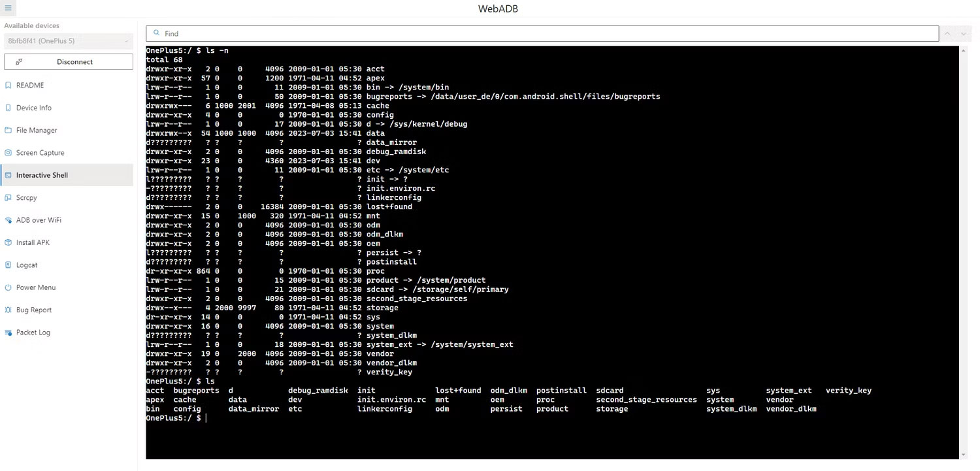Select the Interactive Shell menu item
The width and height of the screenshot is (980, 471).
[67, 175]
